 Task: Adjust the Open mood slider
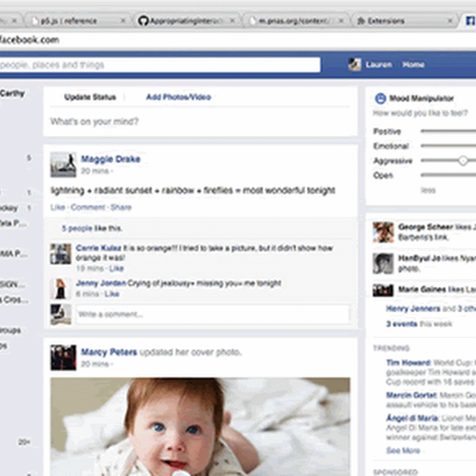(449, 175)
